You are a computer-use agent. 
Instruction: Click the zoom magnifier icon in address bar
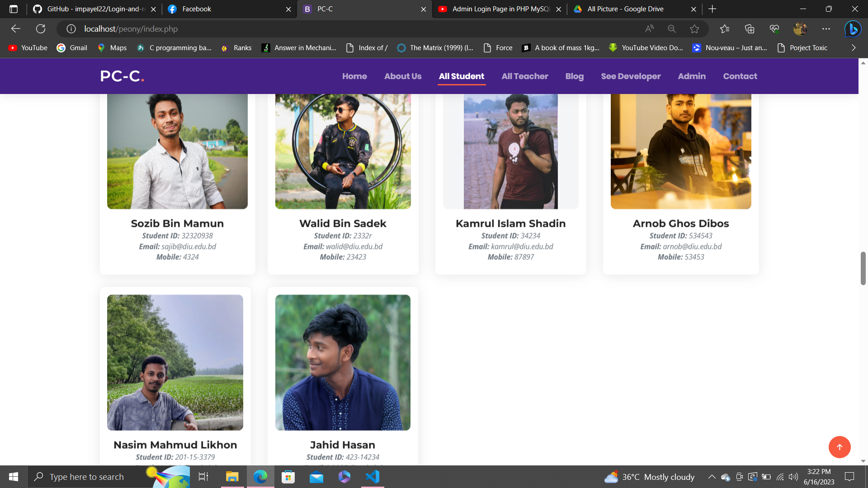pyautogui.click(x=672, y=29)
